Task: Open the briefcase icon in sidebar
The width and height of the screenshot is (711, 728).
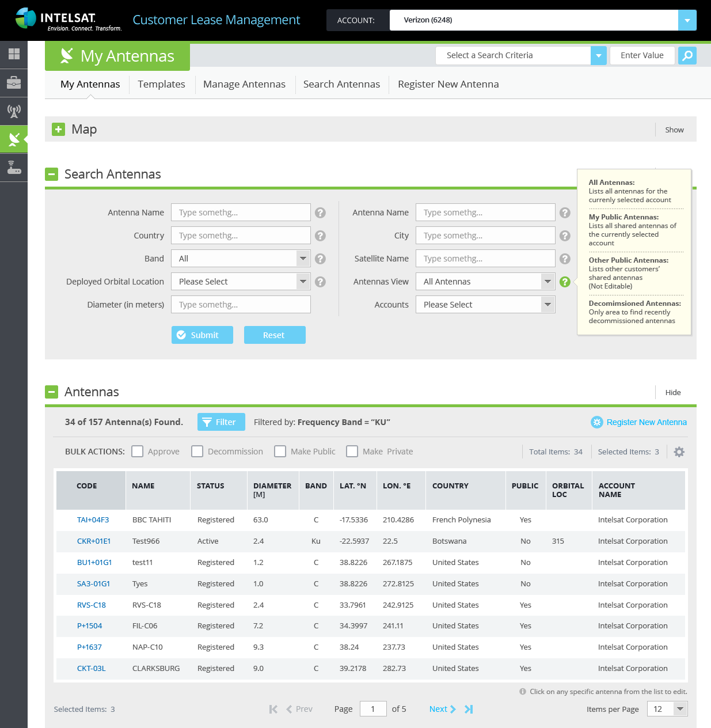Action: tap(14, 82)
